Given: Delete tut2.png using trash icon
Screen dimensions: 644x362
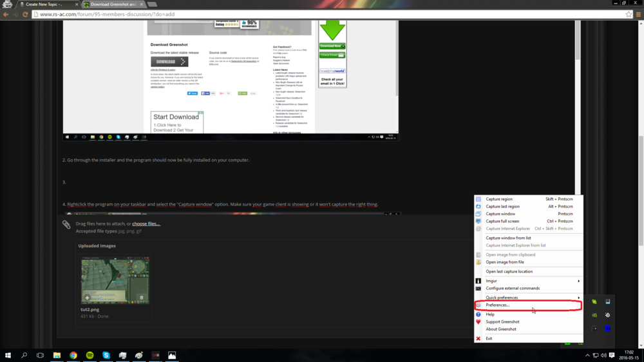Looking at the screenshot, I should 142,298.
